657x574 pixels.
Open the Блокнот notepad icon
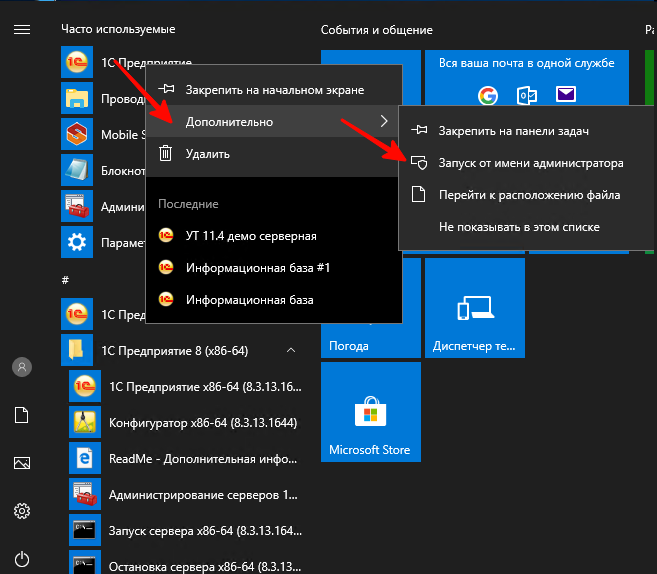point(77,170)
